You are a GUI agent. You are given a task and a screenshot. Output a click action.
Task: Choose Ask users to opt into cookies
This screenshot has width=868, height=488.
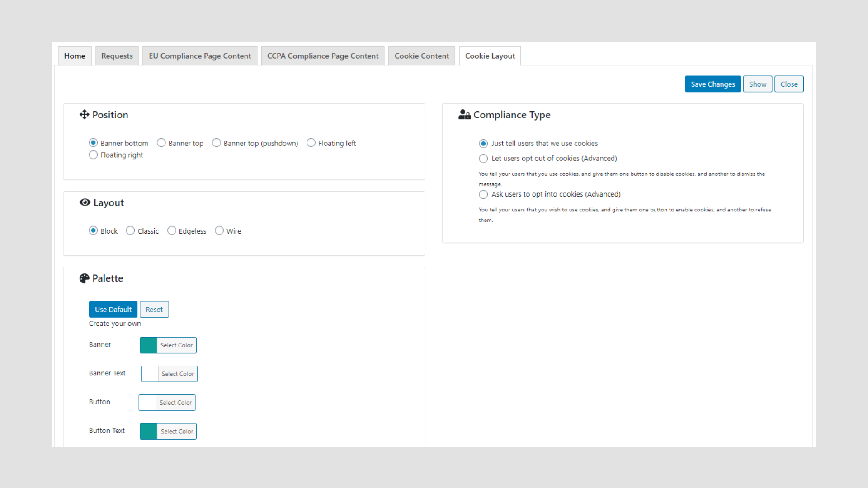click(x=483, y=194)
